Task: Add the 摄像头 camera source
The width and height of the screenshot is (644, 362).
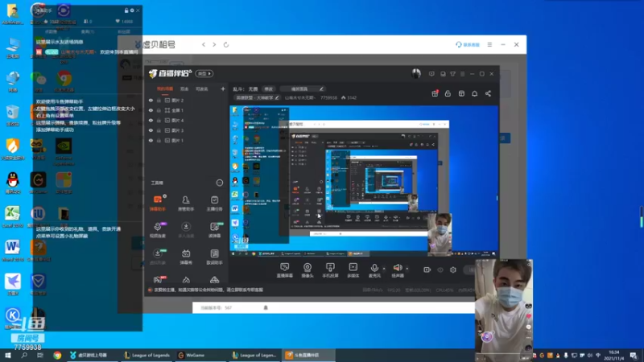Action: pos(308,270)
